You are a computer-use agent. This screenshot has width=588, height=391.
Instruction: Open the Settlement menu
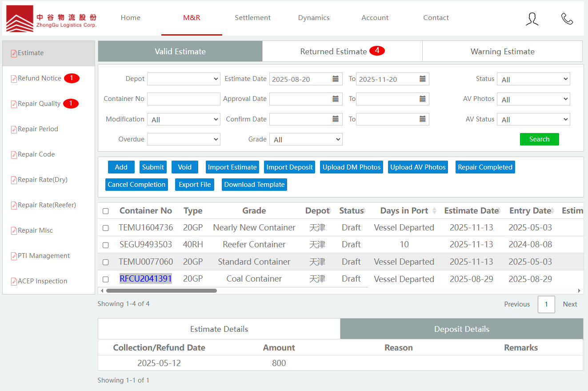click(x=252, y=18)
